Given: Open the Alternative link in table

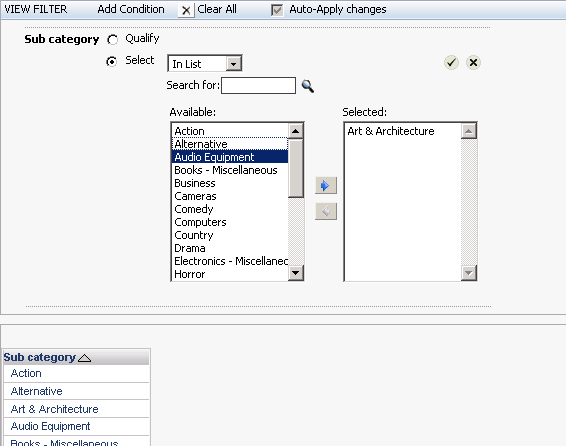Looking at the screenshot, I should [x=36, y=391].
